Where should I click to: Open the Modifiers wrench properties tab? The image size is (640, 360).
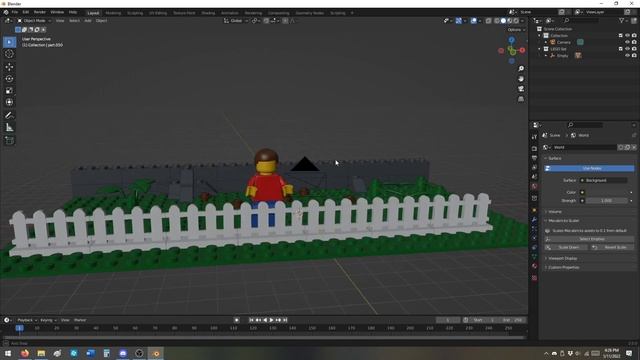pos(534,220)
